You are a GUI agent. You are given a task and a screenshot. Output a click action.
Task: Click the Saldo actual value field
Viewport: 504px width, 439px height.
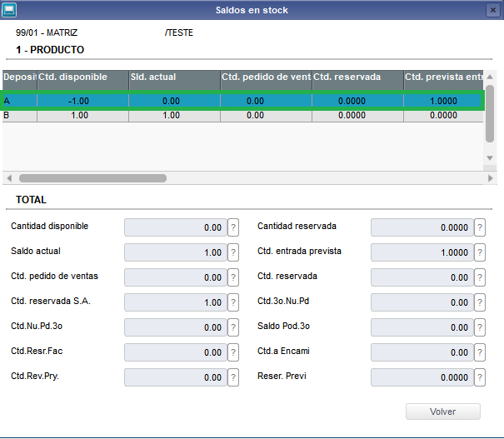(176, 252)
